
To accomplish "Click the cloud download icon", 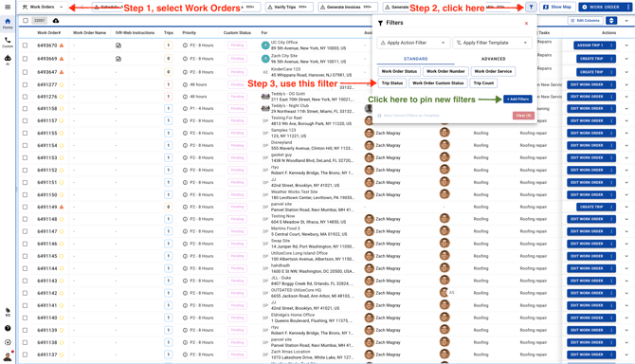I will pos(56,21).
